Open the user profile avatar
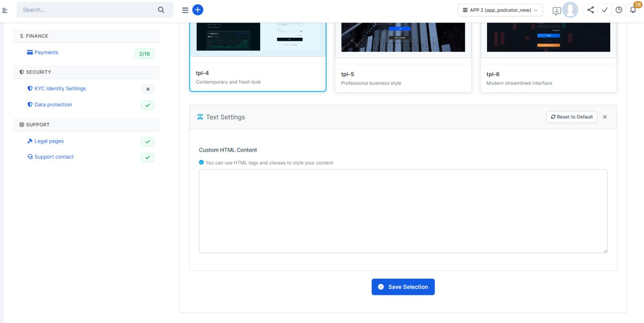This screenshot has width=644, height=323. coord(570,10)
